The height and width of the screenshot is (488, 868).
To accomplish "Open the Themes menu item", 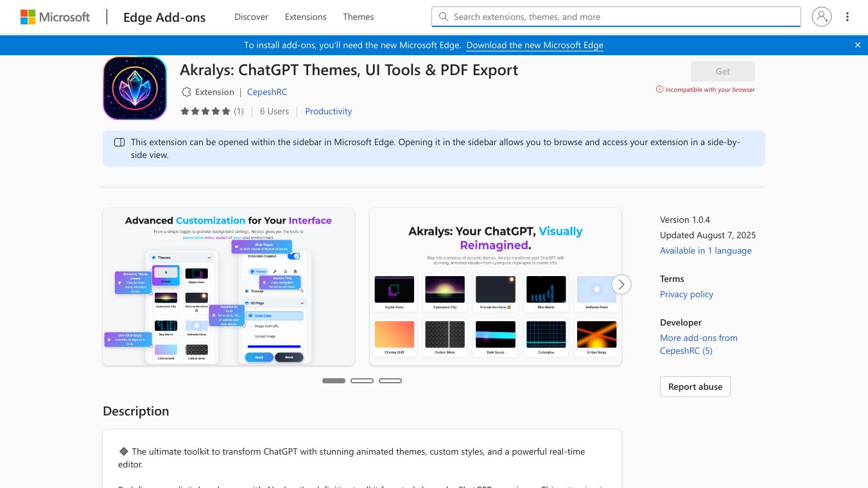I will click(358, 17).
